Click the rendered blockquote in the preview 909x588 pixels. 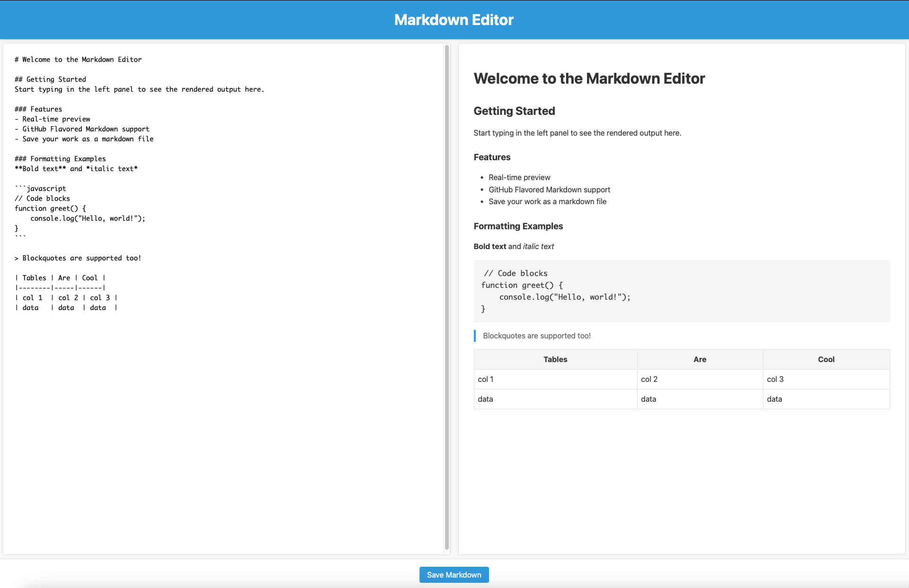536,336
